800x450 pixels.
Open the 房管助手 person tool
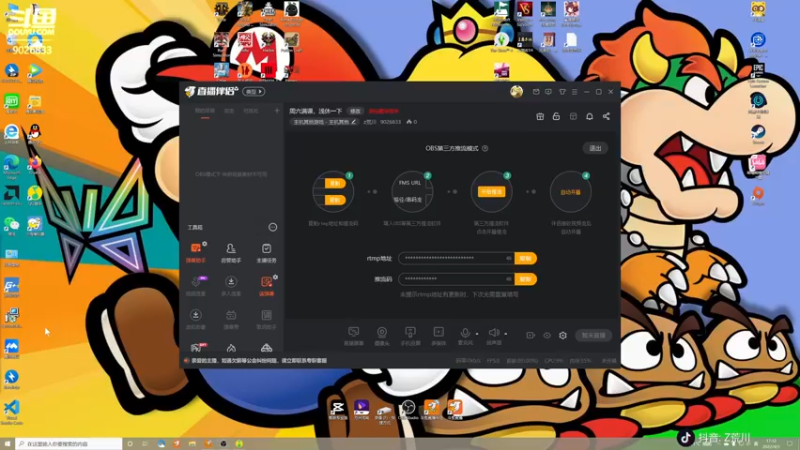[231, 252]
